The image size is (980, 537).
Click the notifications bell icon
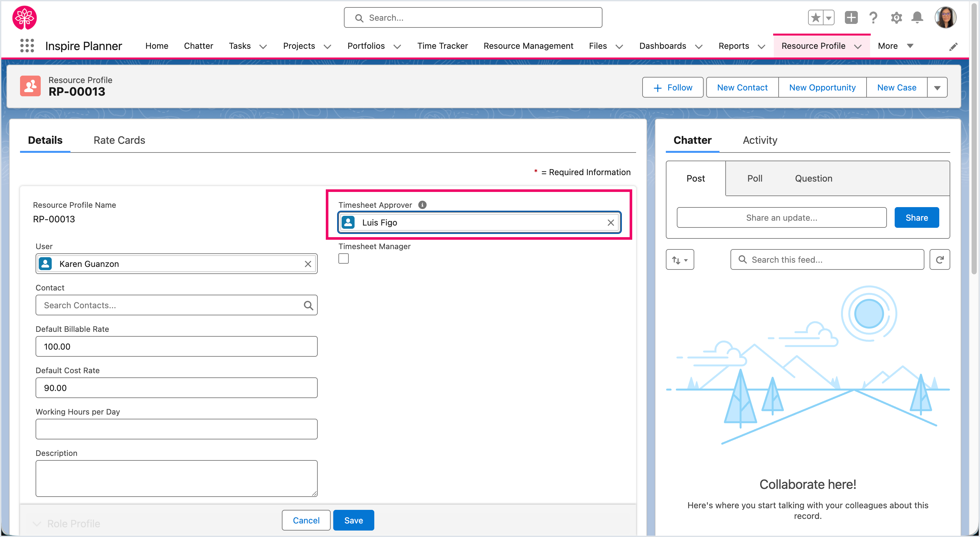click(917, 17)
